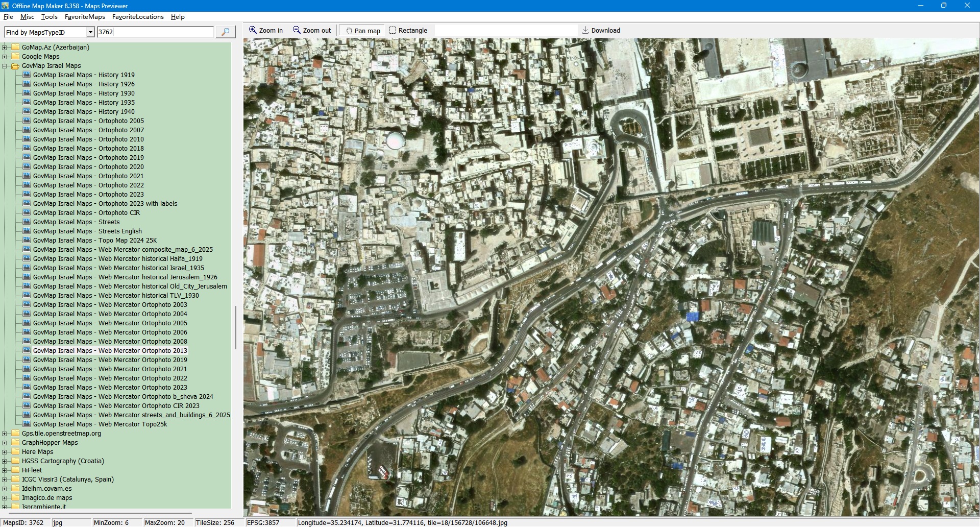The height and width of the screenshot is (527, 980).
Task: Select History 1919 map entry
Action: tap(84, 75)
